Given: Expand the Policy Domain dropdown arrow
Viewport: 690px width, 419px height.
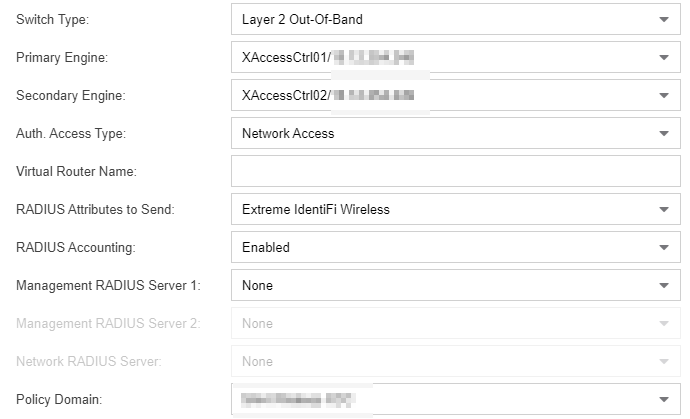Looking at the screenshot, I should [x=663, y=399].
